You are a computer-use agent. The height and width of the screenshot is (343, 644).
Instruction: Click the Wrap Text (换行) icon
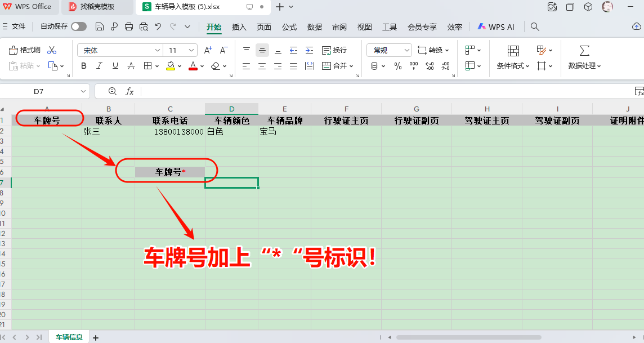(x=333, y=50)
